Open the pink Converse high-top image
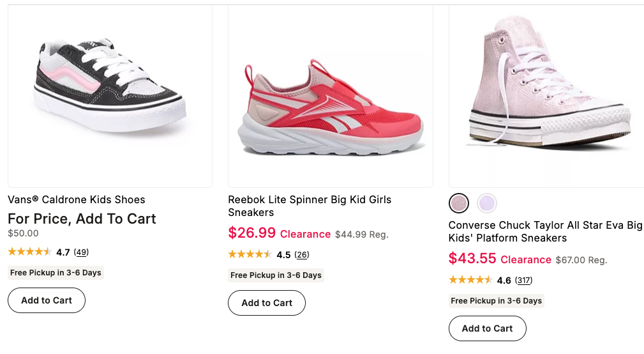 546,96
